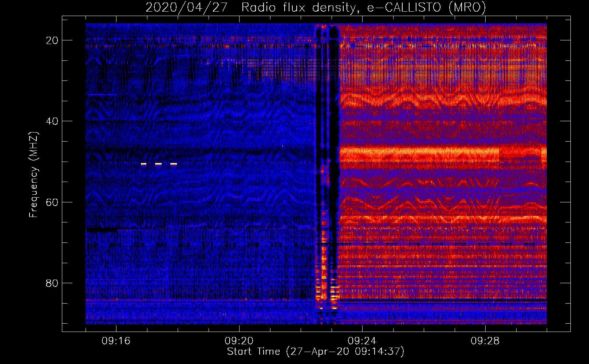
Task: Click the 60 MHz frequency tick label
Action: pyautogui.click(x=52, y=202)
